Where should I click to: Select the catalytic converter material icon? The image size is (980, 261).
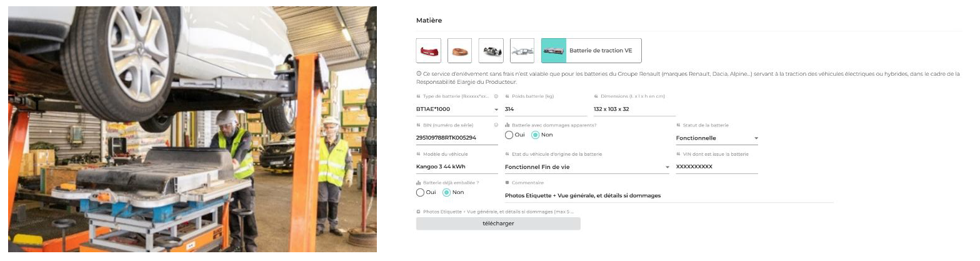pos(491,51)
